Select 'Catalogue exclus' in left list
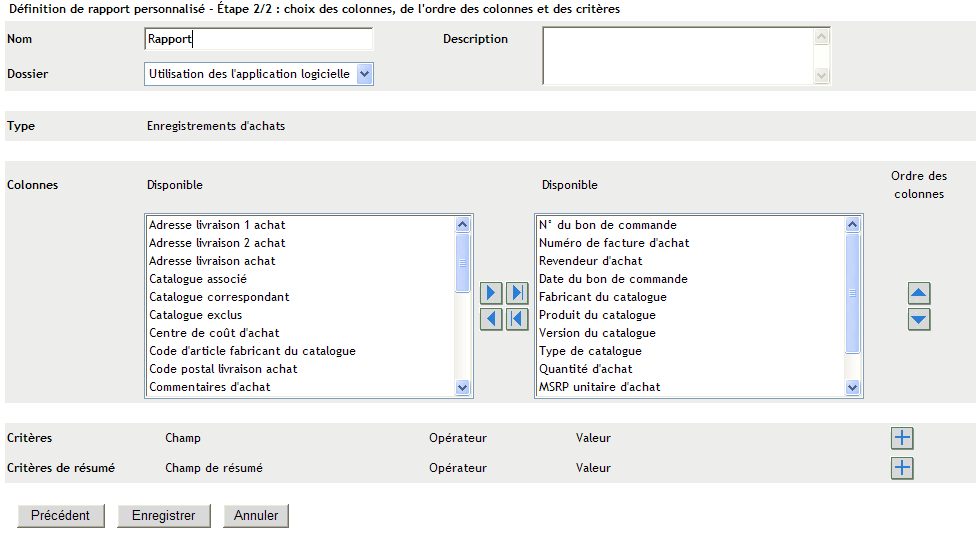 point(301,316)
